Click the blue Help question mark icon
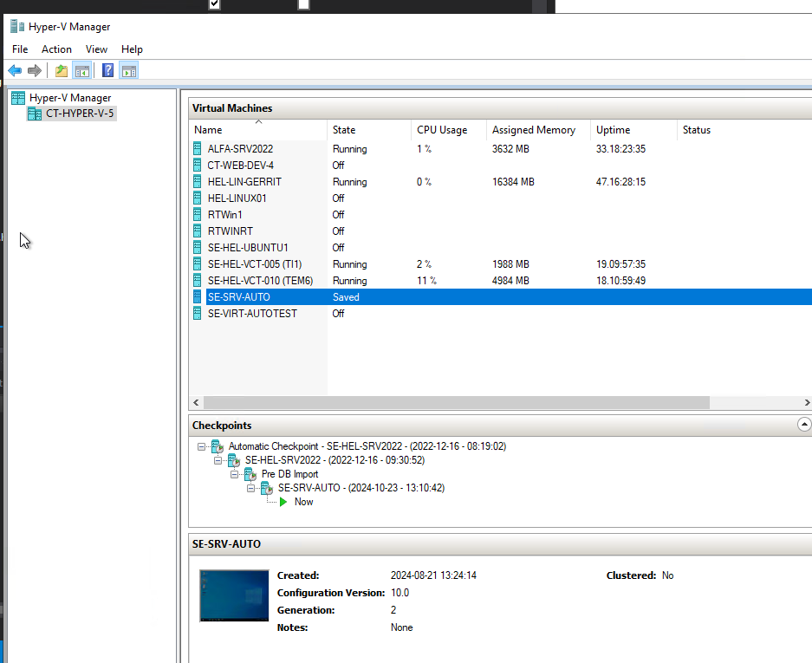The width and height of the screenshot is (812, 663). tap(108, 71)
